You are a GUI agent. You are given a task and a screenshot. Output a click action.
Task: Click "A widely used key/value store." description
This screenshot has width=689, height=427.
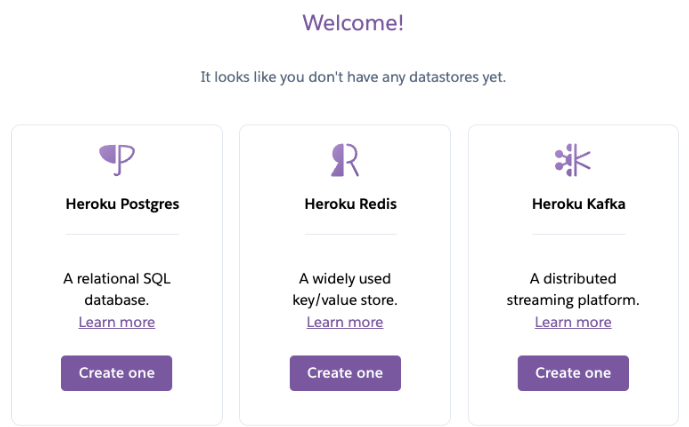pos(345,289)
